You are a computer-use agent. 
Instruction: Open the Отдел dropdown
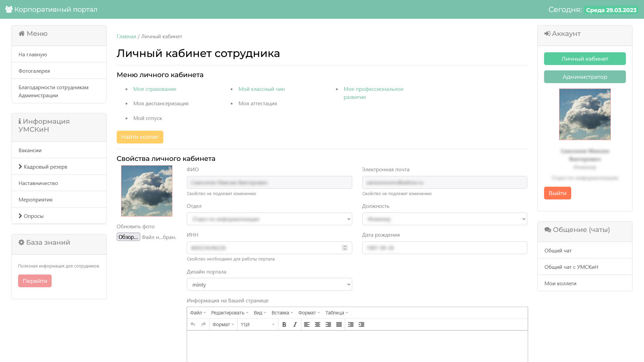click(269, 219)
